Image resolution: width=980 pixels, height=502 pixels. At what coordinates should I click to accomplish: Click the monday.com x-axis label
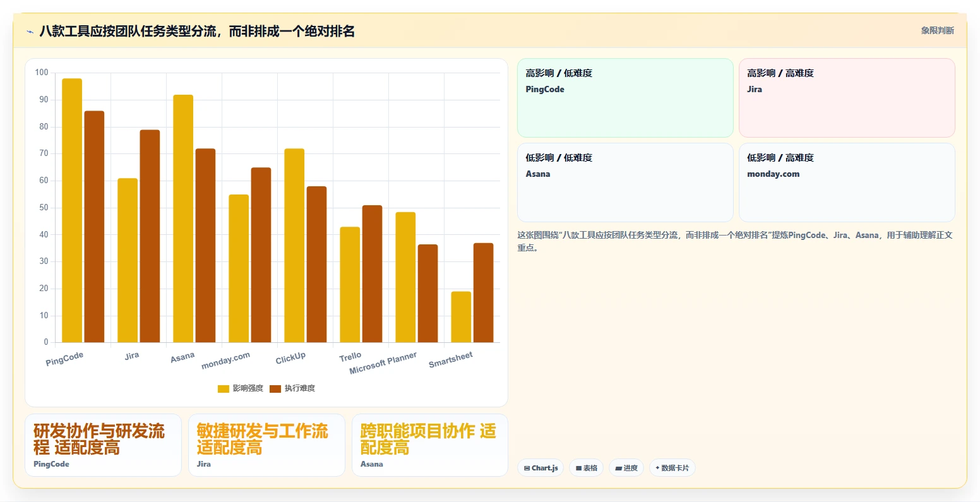point(225,361)
